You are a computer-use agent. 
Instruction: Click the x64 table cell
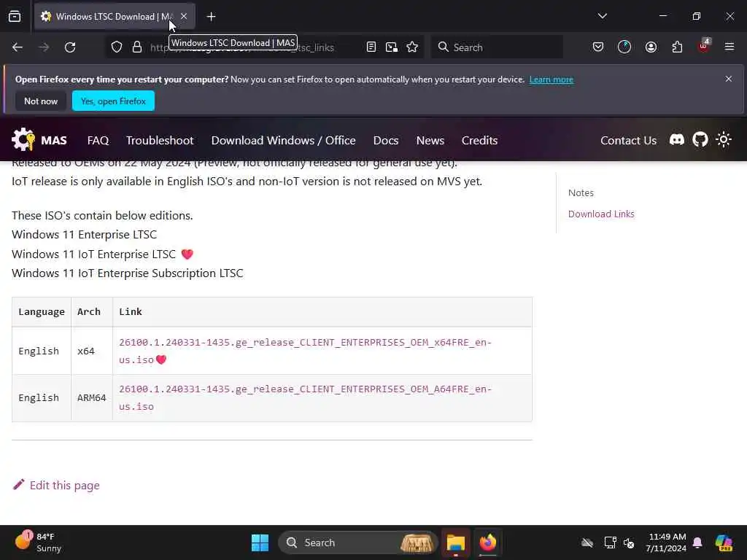click(x=91, y=351)
